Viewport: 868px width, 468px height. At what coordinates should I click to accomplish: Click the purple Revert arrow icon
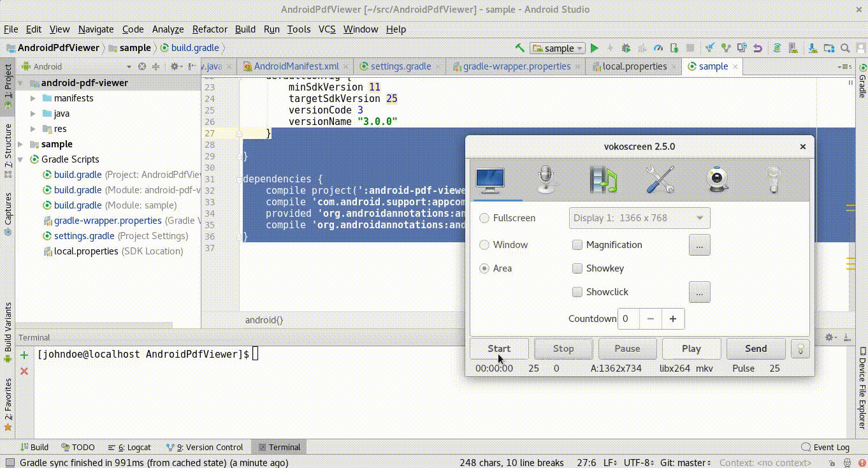pyautogui.click(x=758, y=48)
